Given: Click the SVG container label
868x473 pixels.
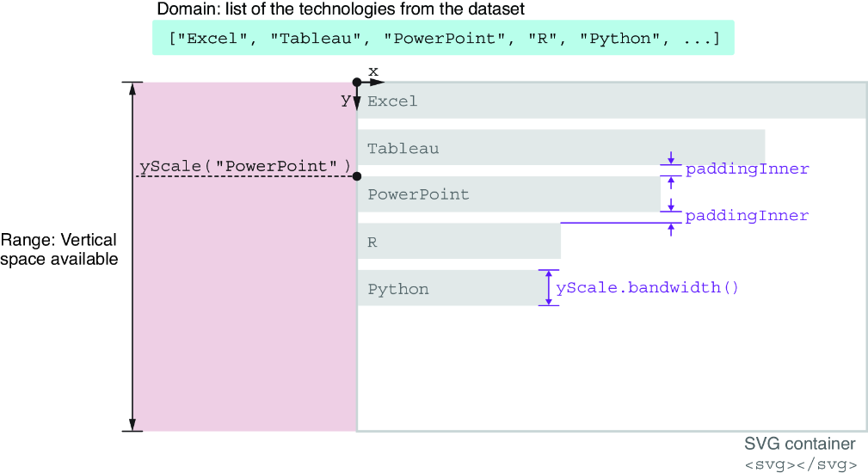Looking at the screenshot, I should tap(799, 444).
